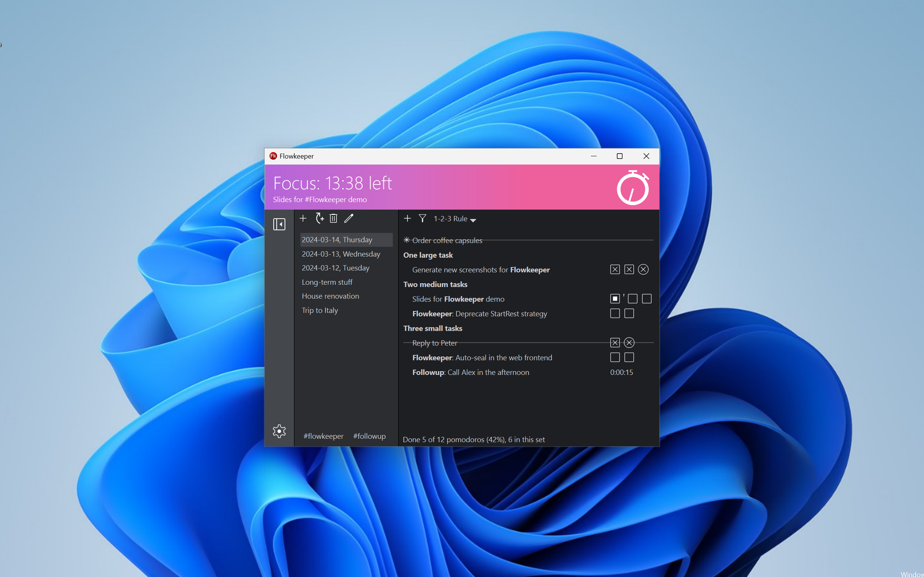This screenshot has width=924, height=577.
Task: Select Deprecate StartRest strategy task
Action: click(x=528, y=314)
